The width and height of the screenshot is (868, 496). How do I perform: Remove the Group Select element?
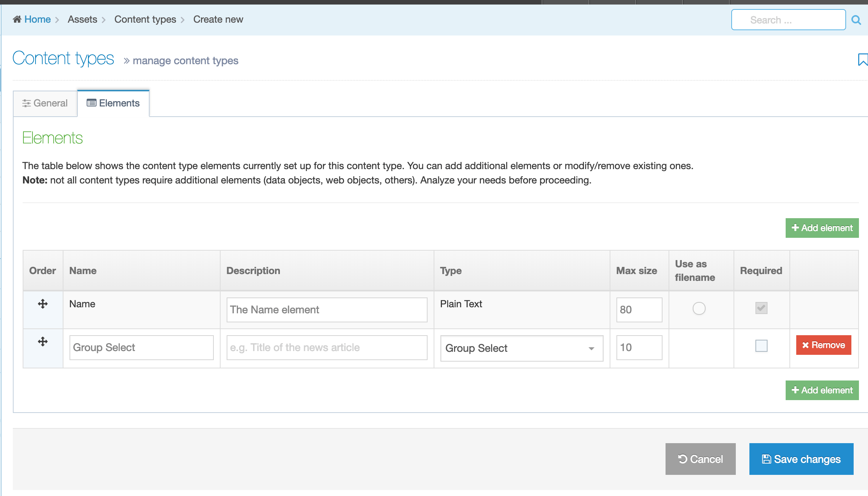(823, 345)
